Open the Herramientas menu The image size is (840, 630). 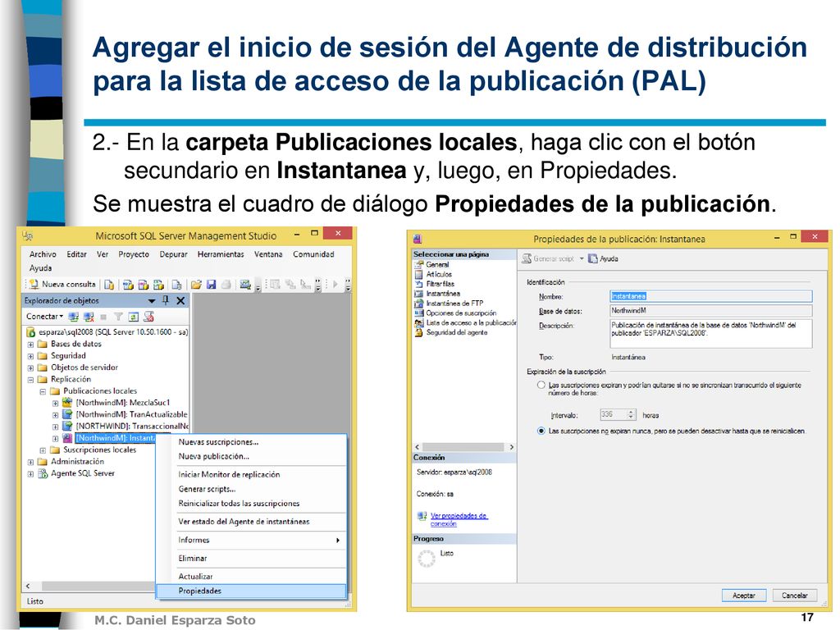click(221, 254)
